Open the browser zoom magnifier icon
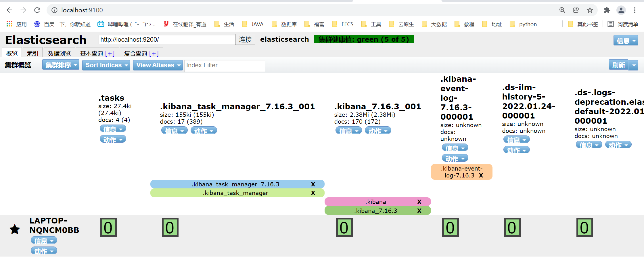644x258 pixels. coord(562,10)
